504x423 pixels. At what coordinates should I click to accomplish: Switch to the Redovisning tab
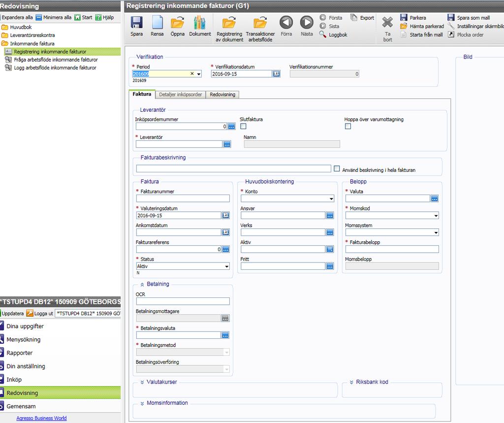(x=222, y=95)
